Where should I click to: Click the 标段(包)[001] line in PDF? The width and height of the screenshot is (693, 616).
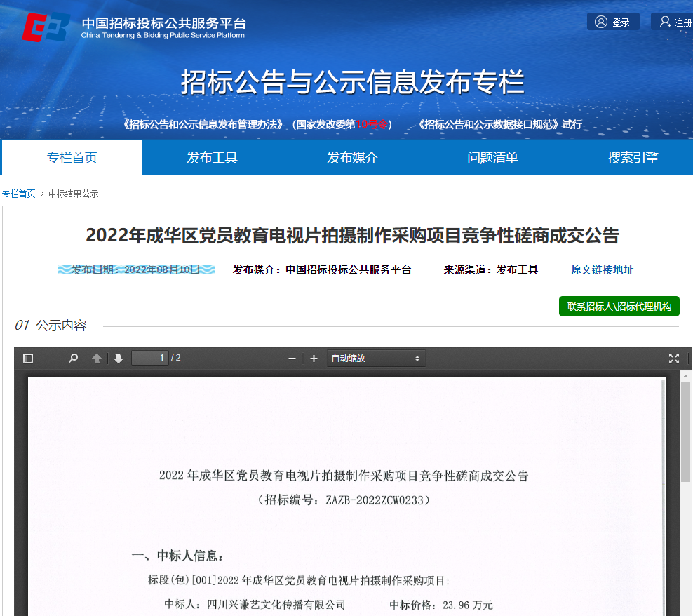click(299, 580)
